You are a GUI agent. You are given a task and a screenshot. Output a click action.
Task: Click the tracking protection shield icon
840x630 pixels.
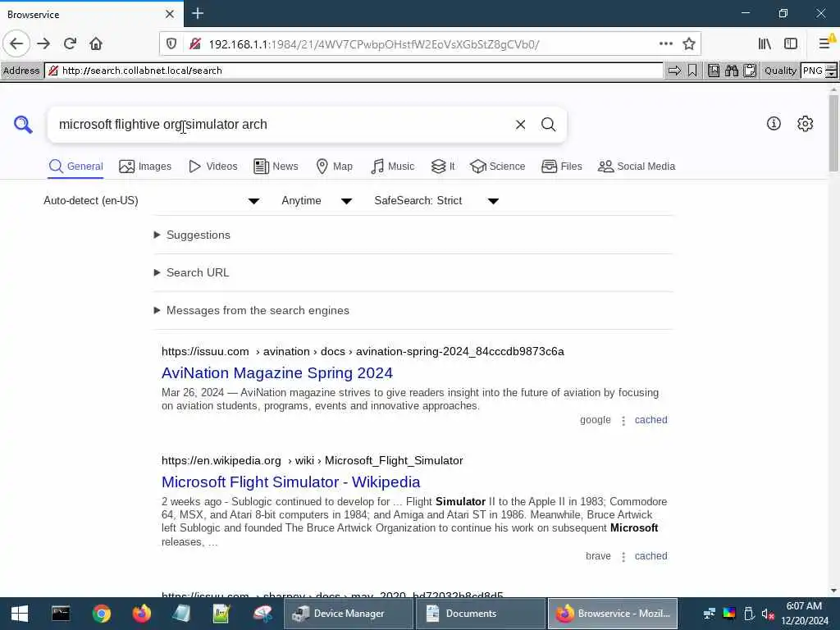[x=171, y=44]
